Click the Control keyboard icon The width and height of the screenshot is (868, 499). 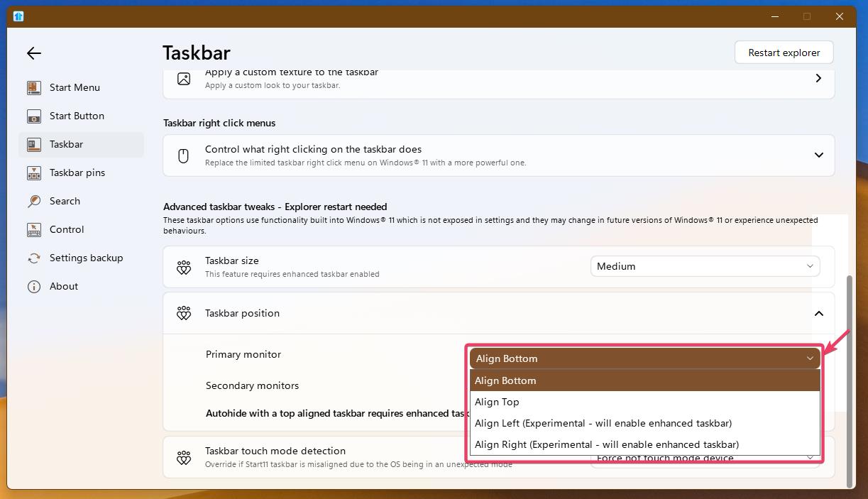pyautogui.click(x=34, y=229)
